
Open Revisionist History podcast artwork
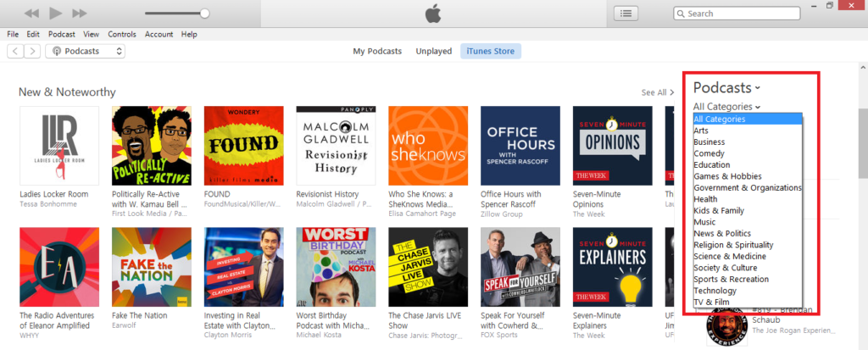pyautogui.click(x=336, y=146)
